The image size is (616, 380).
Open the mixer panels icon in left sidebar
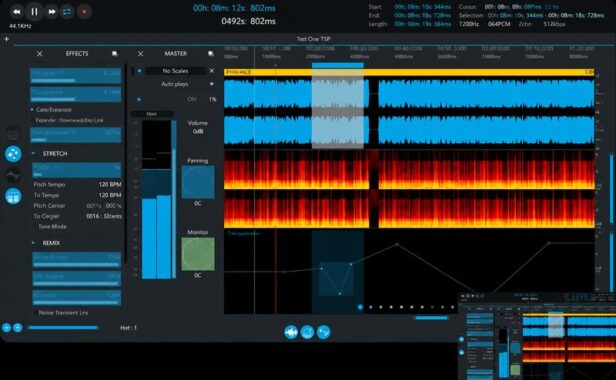click(x=13, y=196)
